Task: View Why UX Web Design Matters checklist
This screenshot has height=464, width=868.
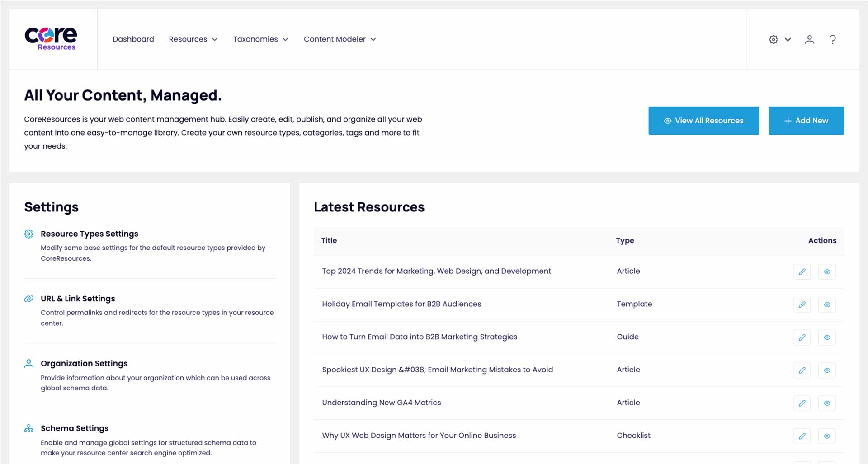Action: pos(827,436)
